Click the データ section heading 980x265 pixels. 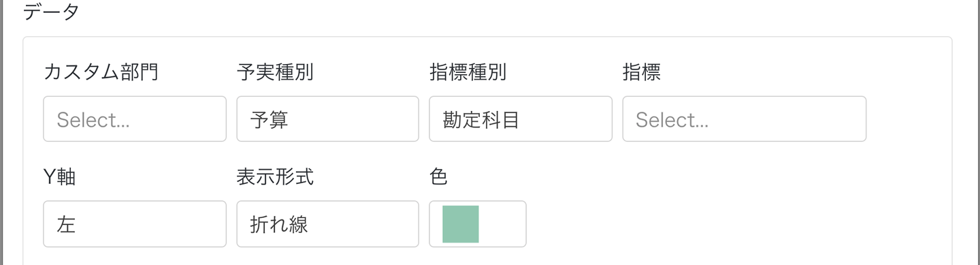click(x=52, y=11)
